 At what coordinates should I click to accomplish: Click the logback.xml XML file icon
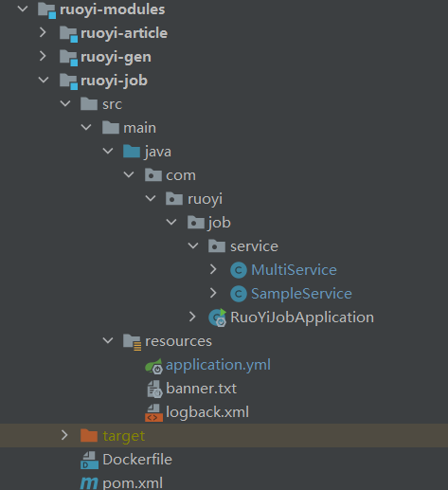[153, 412]
